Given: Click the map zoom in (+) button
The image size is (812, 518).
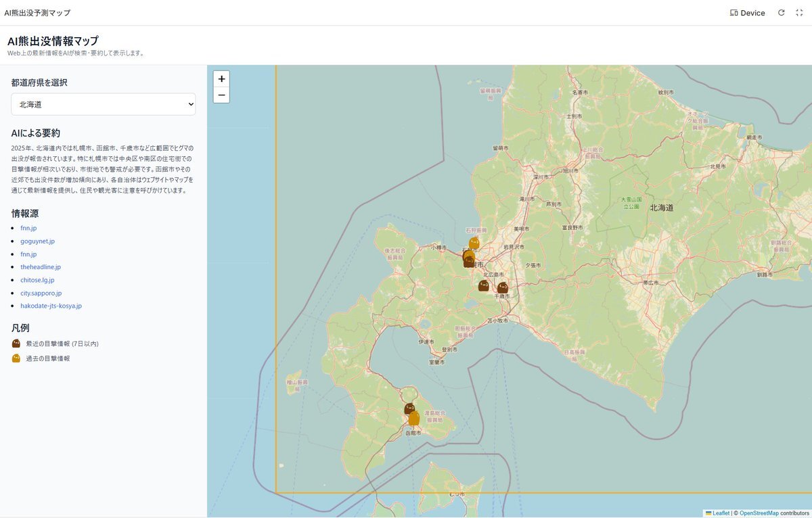Looking at the screenshot, I should tap(221, 78).
